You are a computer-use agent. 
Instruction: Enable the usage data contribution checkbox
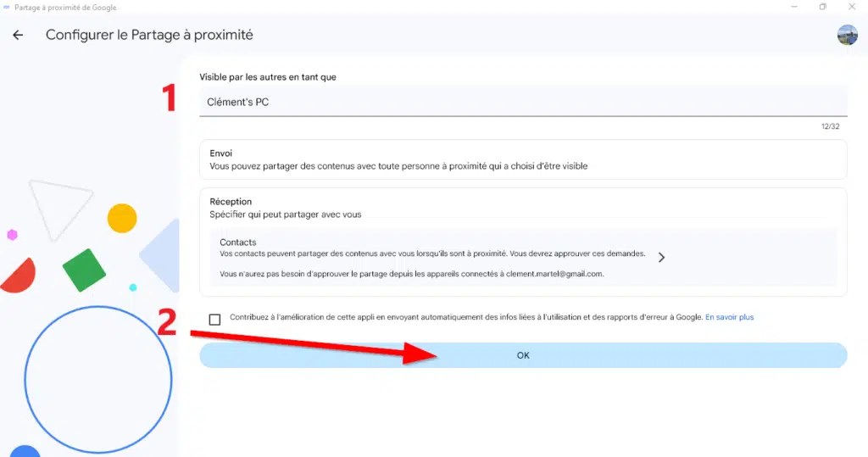click(x=214, y=319)
